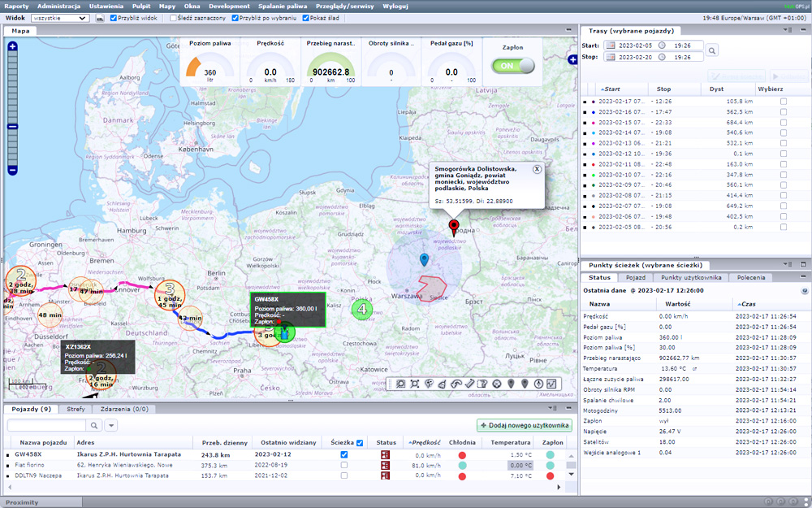The width and height of the screenshot is (812, 508).
Task: Click the map zoom slider handle
Action: point(12,127)
